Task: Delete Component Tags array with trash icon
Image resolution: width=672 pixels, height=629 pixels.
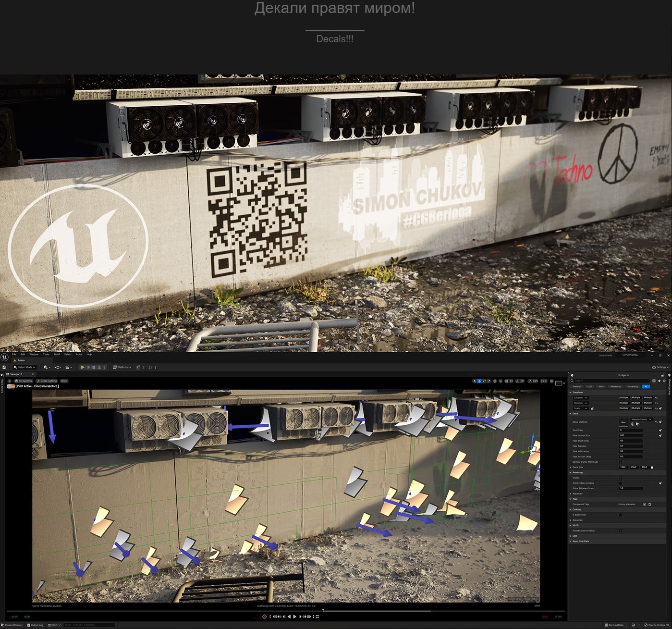Action: point(650,504)
